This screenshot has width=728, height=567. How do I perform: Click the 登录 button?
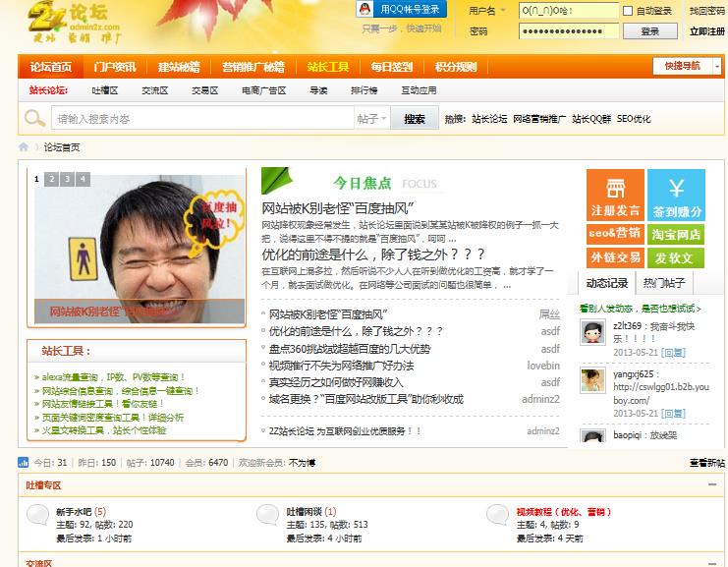[x=649, y=31]
